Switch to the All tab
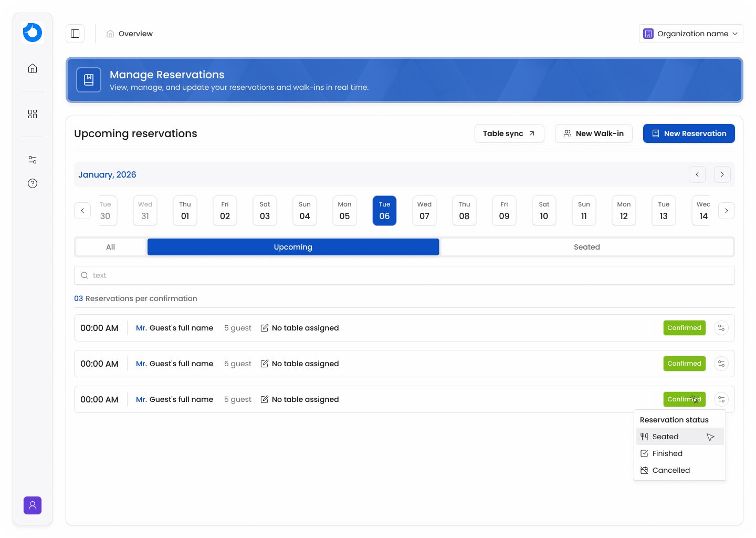Viewport: 756px width, 538px height. [111, 247]
